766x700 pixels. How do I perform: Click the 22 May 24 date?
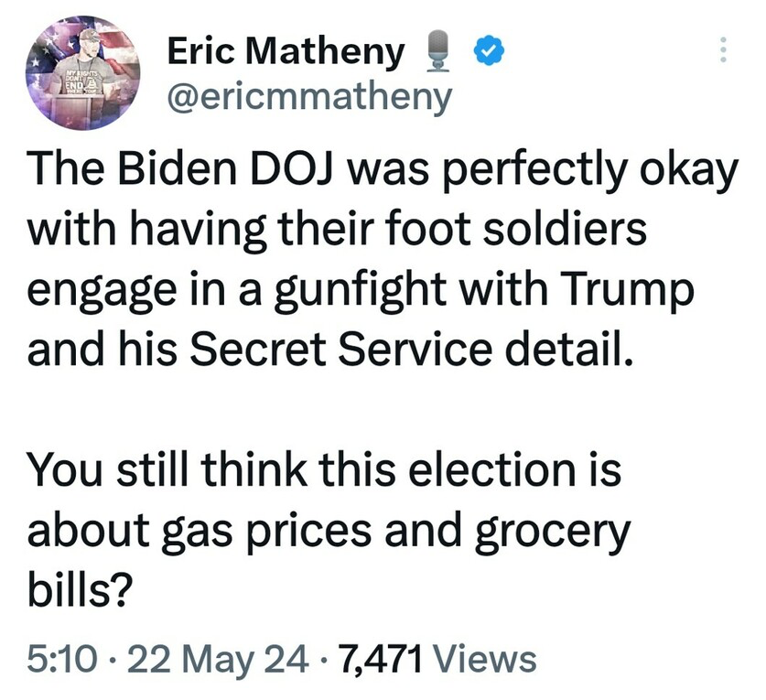click(219, 660)
